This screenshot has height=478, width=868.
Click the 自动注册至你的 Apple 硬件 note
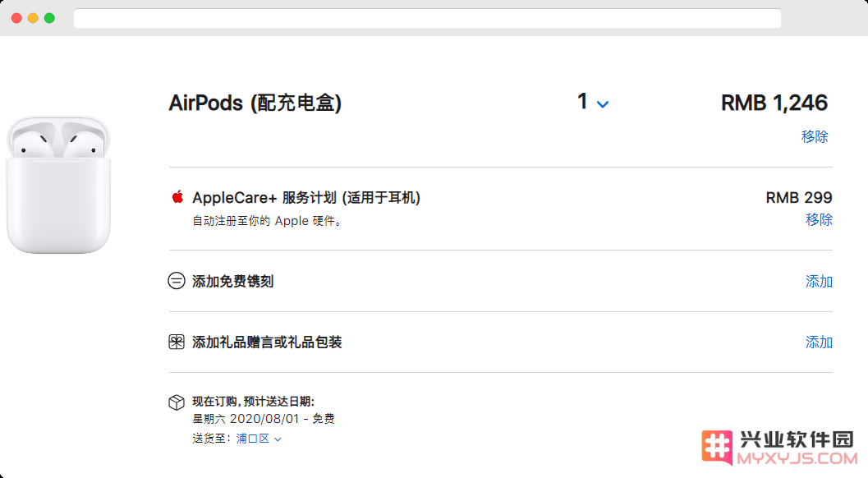(268, 221)
